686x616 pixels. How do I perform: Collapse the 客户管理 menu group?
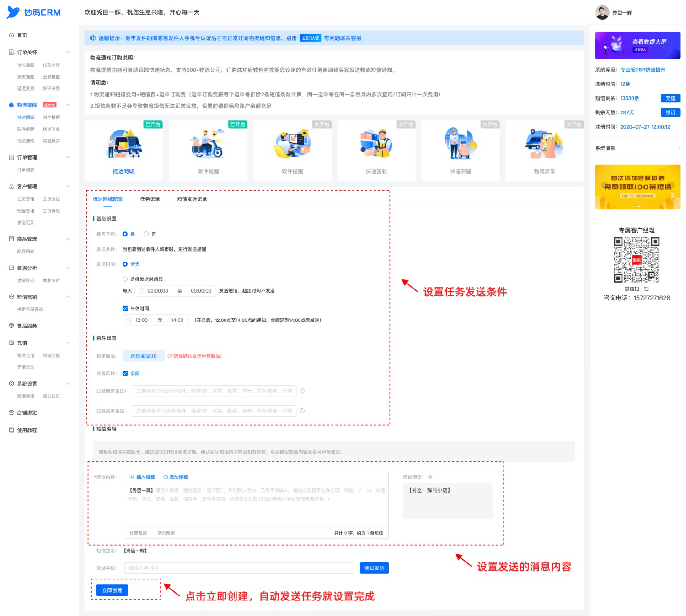[68, 187]
